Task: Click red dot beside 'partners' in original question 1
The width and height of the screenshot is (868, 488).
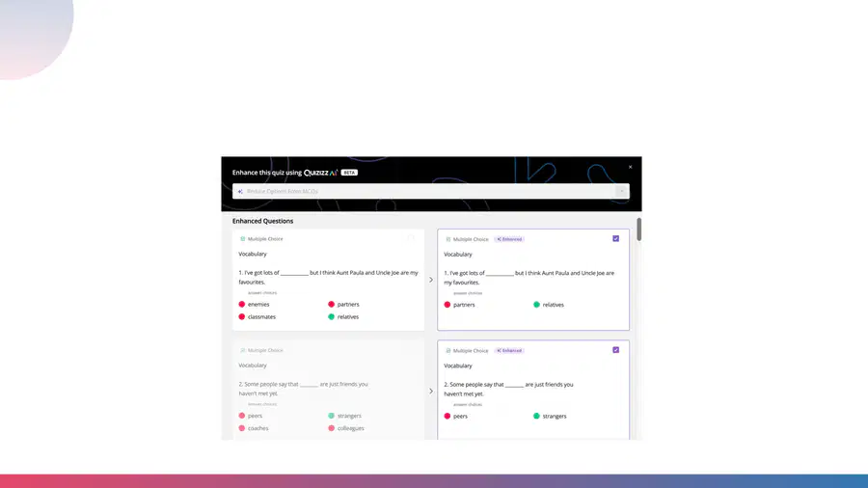Action: click(x=331, y=304)
